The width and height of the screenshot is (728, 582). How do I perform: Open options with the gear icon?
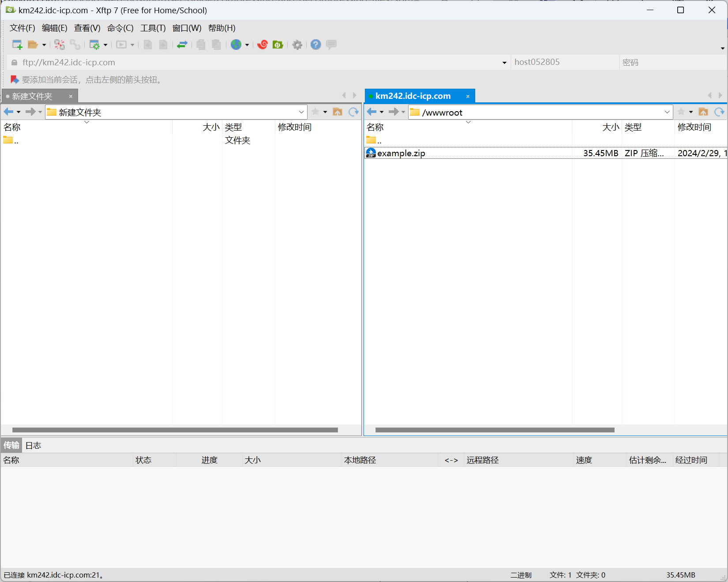297,45
